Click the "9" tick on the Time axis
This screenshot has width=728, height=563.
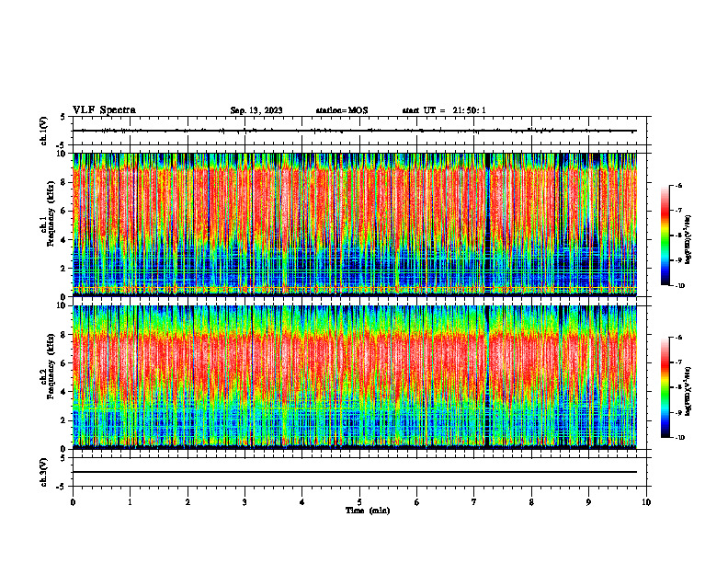(588, 502)
